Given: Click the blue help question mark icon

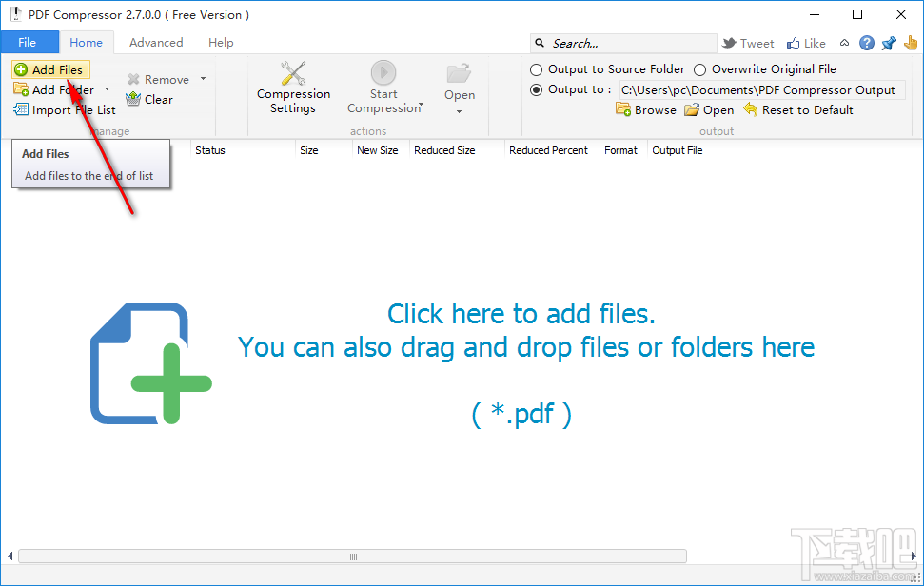Looking at the screenshot, I should point(866,43).
